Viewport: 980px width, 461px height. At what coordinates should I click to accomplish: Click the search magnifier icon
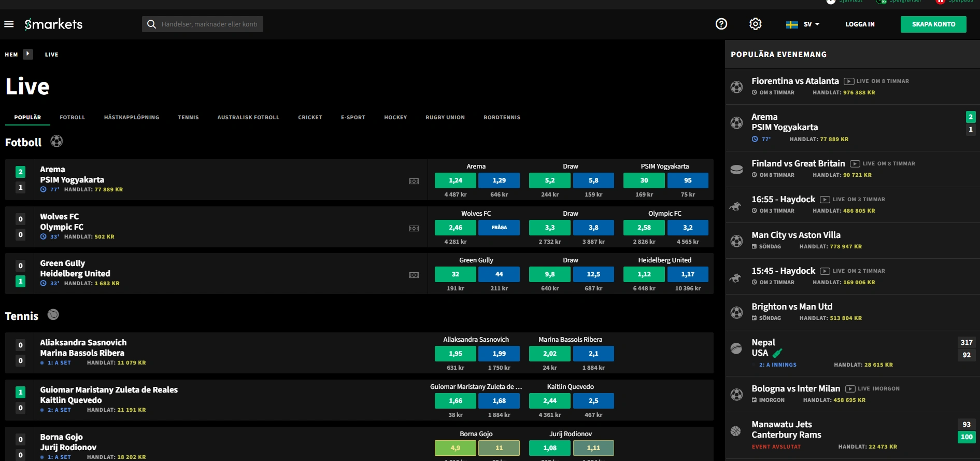[151, 24]
